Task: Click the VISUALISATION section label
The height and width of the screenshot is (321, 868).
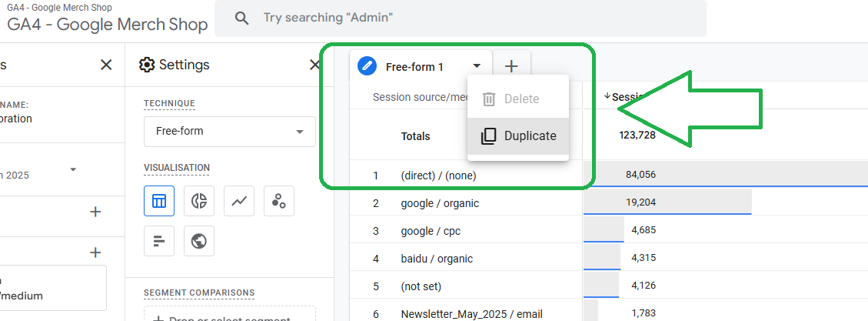Action: click(x=177, y=168)
